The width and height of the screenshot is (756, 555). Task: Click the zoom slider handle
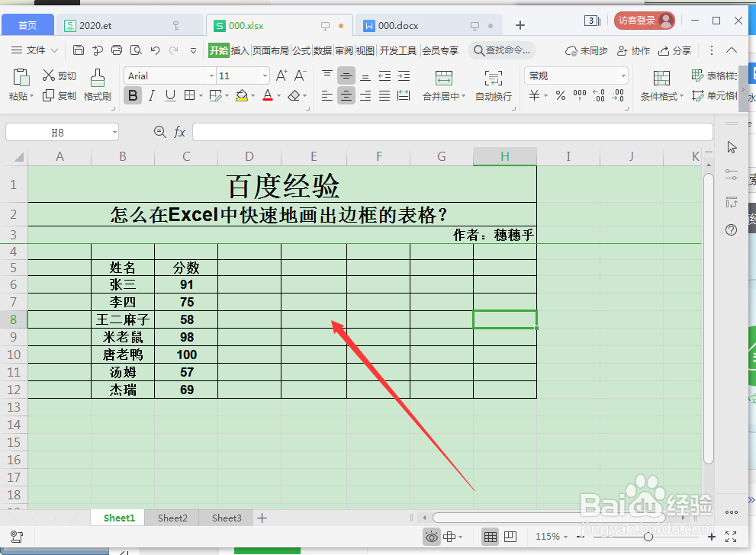pos(648,537)
